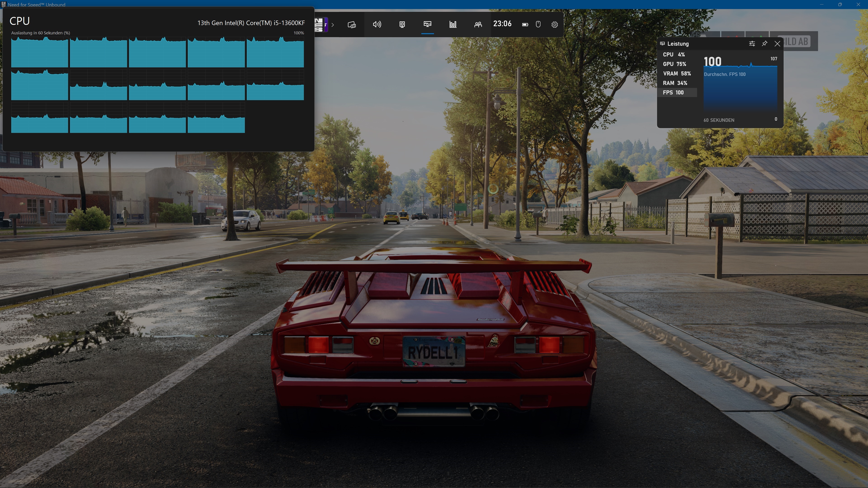The image size is (868, 488).
Task: Open the Xbox Social people icon
Action: pos(478,25)
